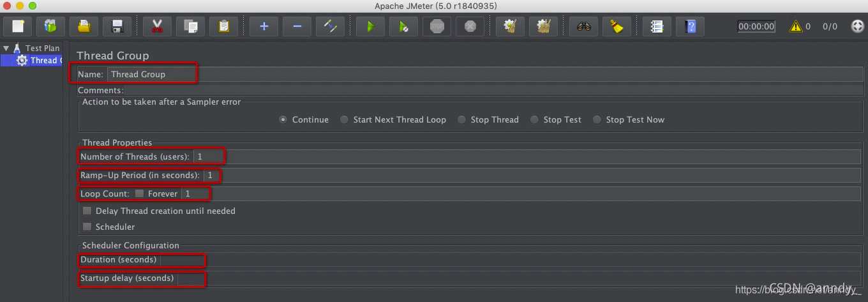Enable Delay Thread creation until needed
The height and width of the screenshot is (302, 868).
[x=87, y=211]
